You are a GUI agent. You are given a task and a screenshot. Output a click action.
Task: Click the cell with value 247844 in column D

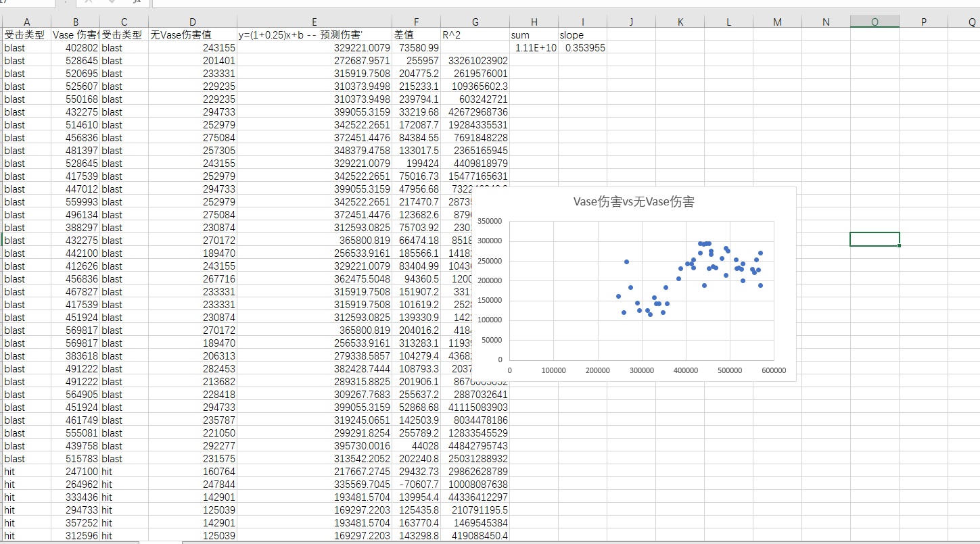click(x=193, y=485)
